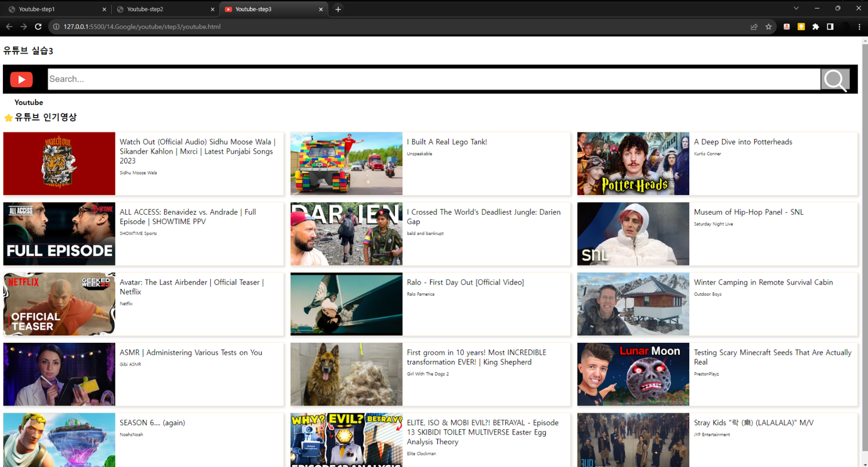The image size is (868, 467).
Task: Click the red extension icon in toolbar
Action: click(786, 27)
